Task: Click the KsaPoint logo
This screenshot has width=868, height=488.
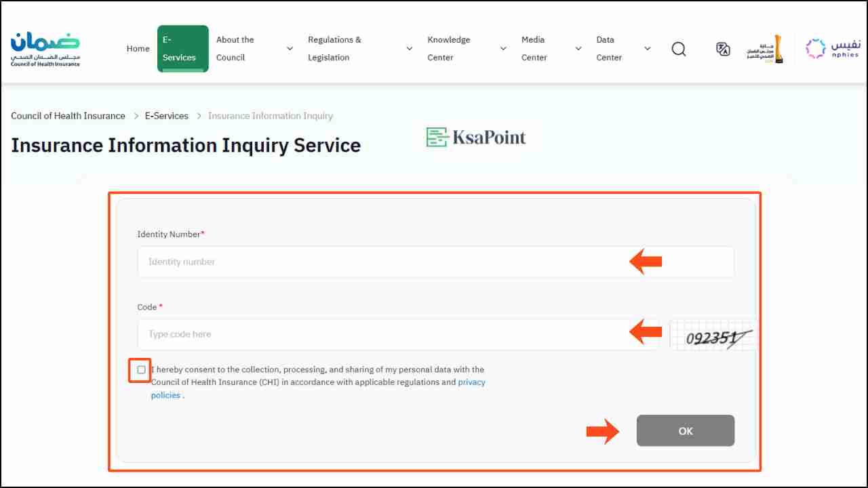Action: pyautogui.click(x=476, y=138)
